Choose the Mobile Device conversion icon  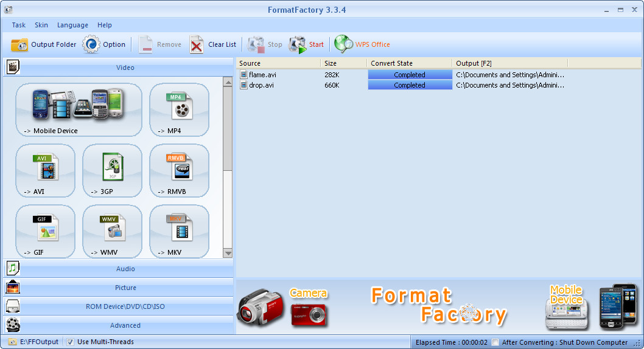click(x=79, y=105)
